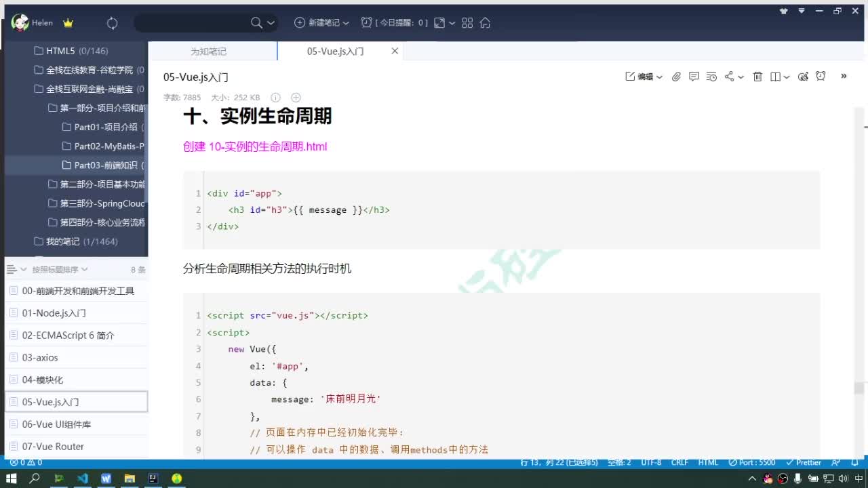This screenshot has width=868, height=488.
Task: Open note 02-ECMAScript 6 简介
Action: tap(76, 335)
